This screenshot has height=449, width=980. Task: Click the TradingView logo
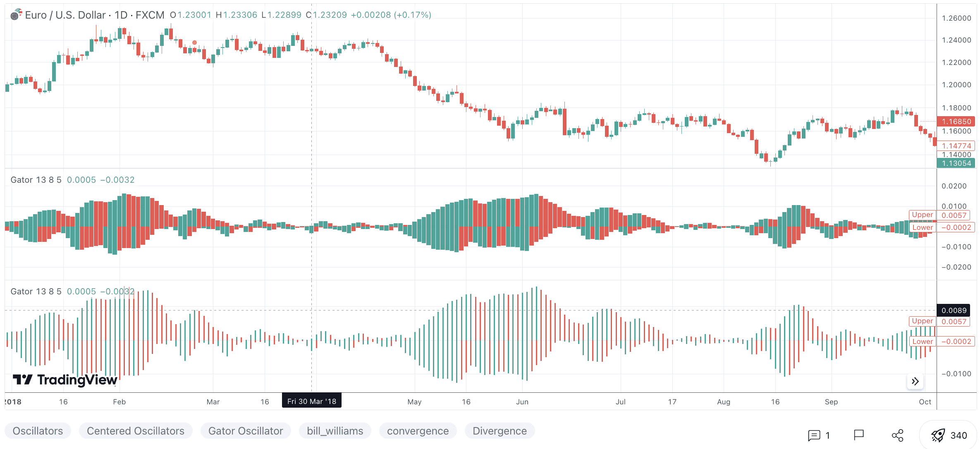tap(65, 380)
